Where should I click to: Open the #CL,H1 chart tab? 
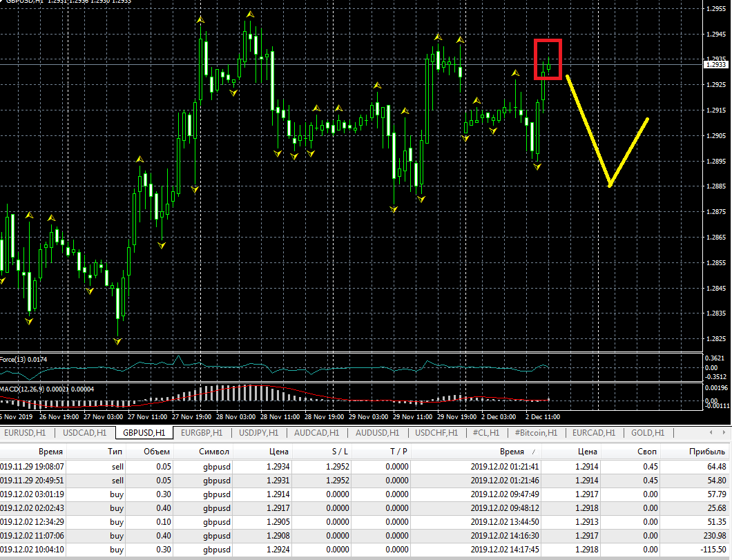[x=486, y=433]
